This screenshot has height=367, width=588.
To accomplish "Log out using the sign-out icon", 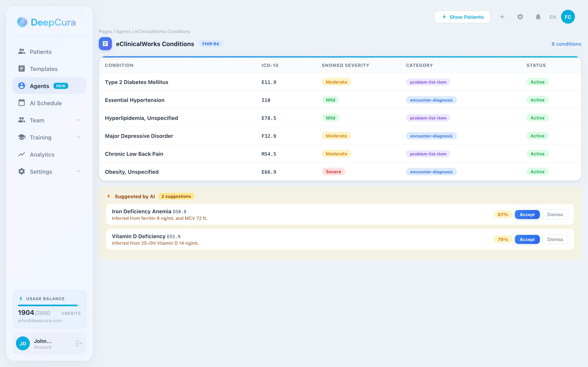I will pos(79,343).
